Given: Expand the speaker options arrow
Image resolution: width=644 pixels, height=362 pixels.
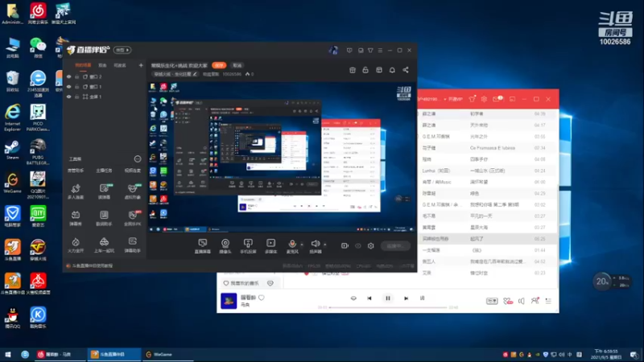Looking at the screenshot, I should pyautogui.click(x=325, y=245).
